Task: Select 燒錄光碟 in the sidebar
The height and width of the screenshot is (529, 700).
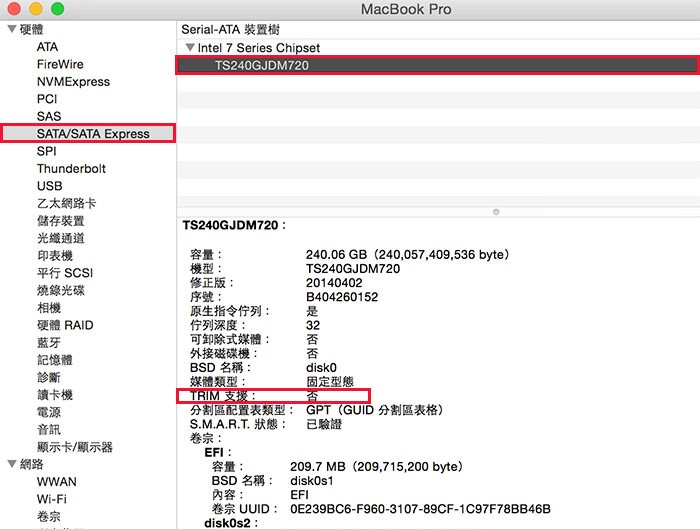Action: point(61,290)
